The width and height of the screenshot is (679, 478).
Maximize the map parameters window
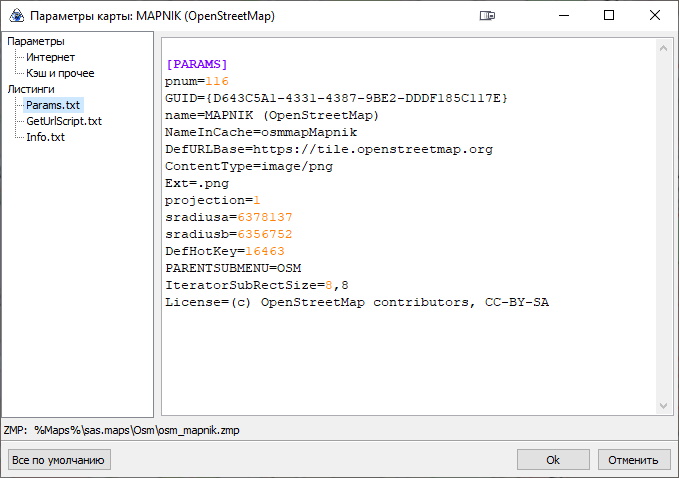pyautogui.click(x=609, y=16)
